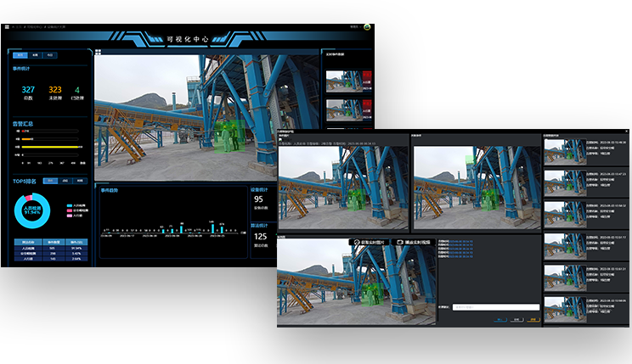Select the first highlighted time-range tab in left panel
Viewport: 632px width, 364px height.
click(20, 54)
